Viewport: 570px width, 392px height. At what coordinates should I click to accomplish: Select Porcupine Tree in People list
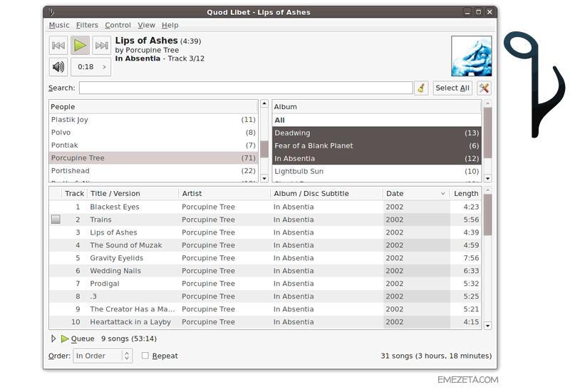coord(153,158)
